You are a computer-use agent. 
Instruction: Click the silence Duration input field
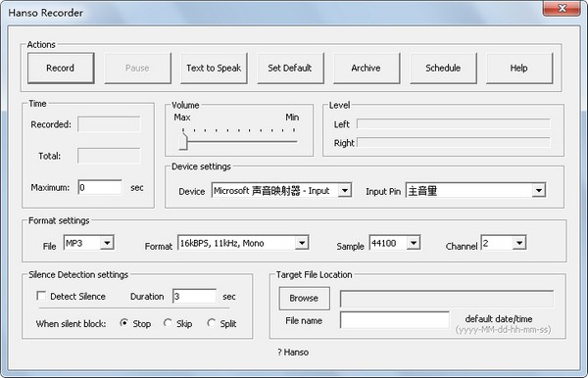tap(194, 296)
